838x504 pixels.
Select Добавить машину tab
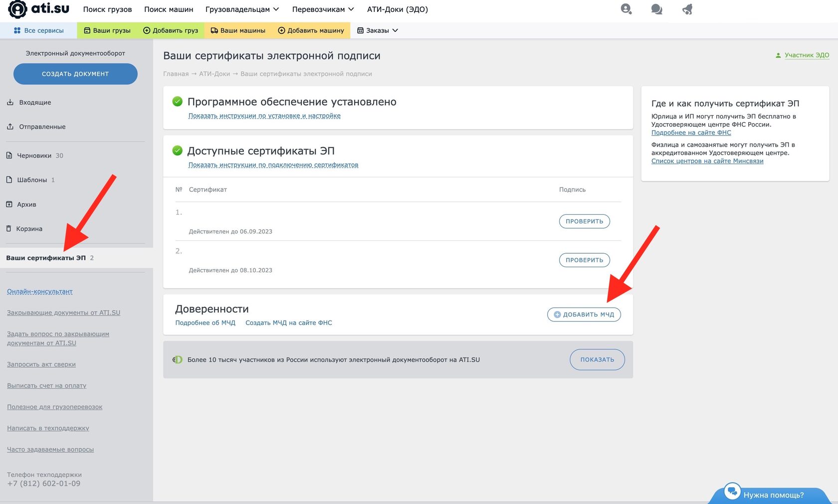coord(311,30)
